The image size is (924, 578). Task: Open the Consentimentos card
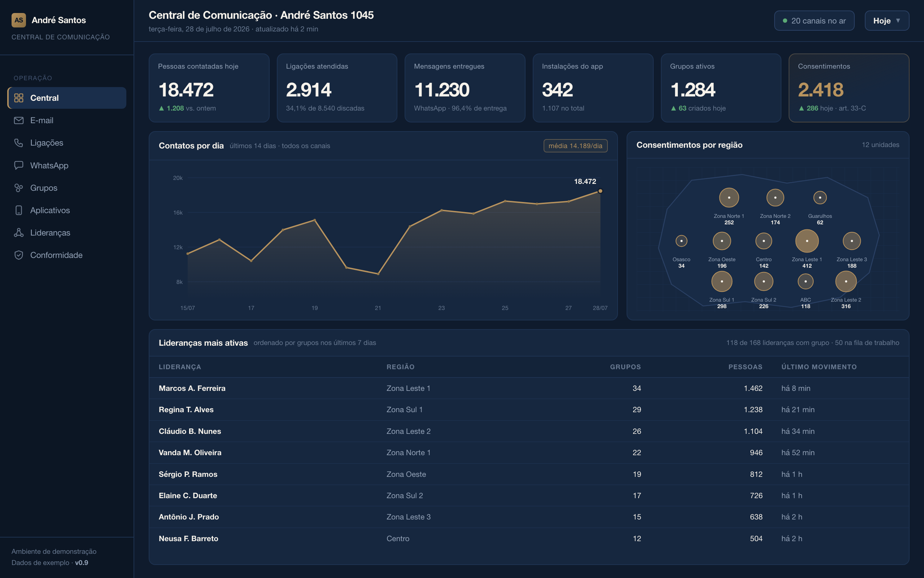coord(849,88)
